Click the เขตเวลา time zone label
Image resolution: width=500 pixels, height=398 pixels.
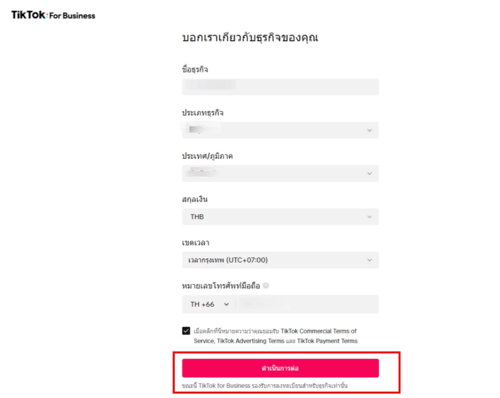[196, 243]
